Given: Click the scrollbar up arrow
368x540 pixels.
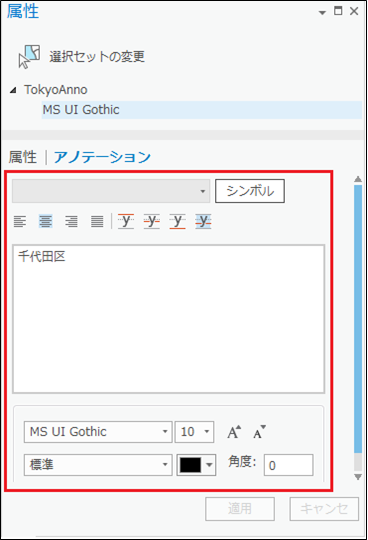Looking at the screenshot, I should tap(358, 179).
